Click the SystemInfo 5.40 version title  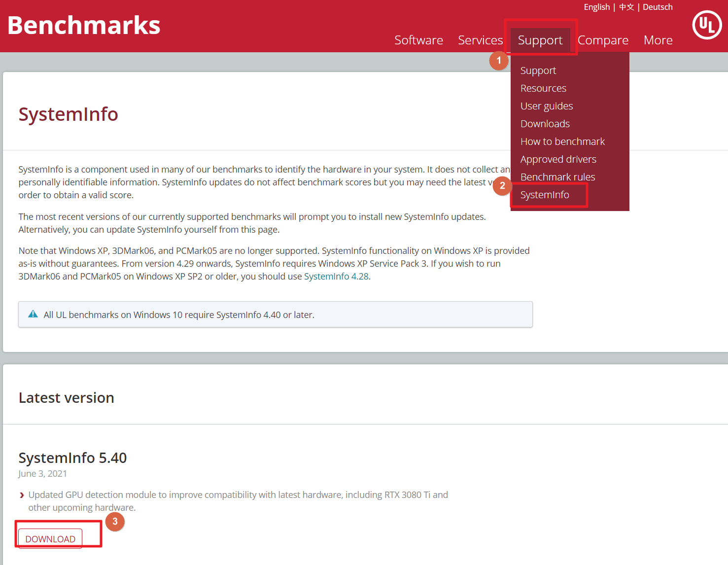(x=72, y=458)
